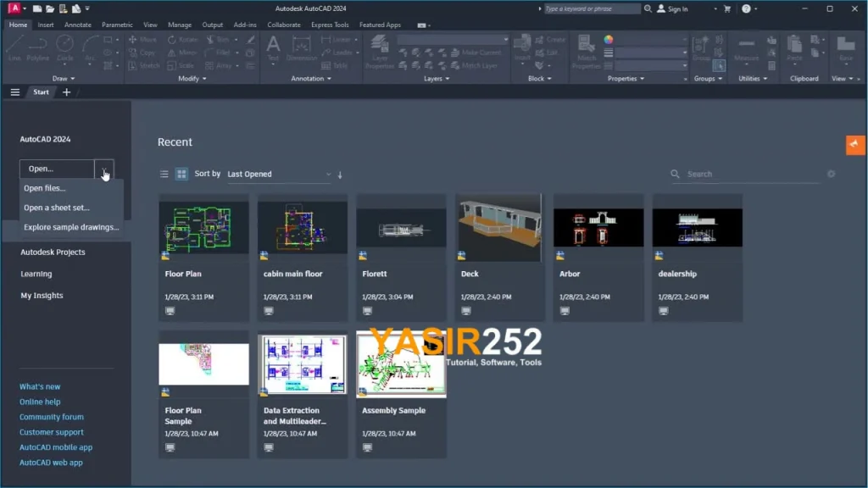Open Layer Properties

tap(380, 52)
